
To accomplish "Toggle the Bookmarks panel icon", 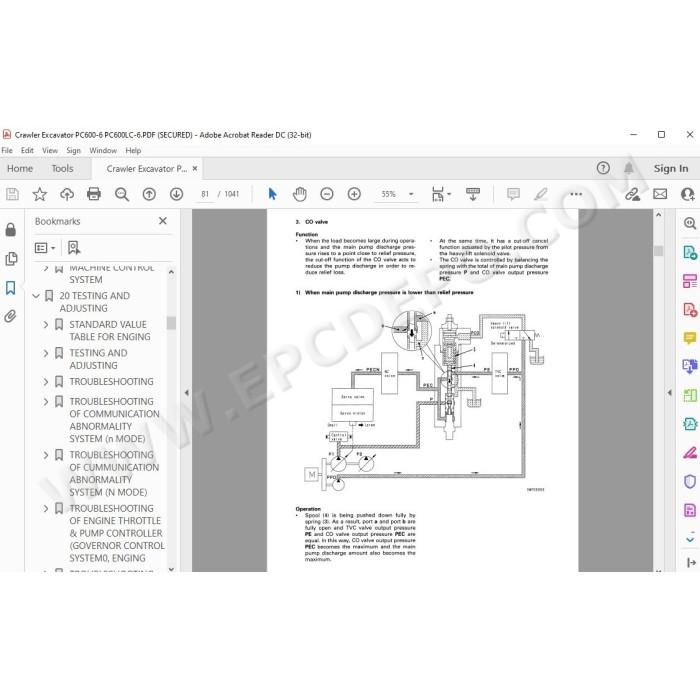I will pos(11,288).
